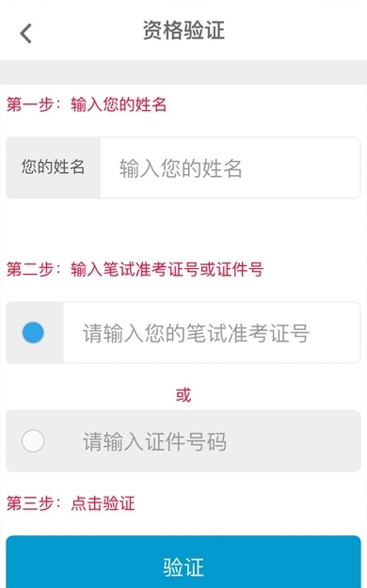Tap the red 或 separator text
Image resolution: width=367 pixels, height=588 pixels.
click(x=183, y=395)
